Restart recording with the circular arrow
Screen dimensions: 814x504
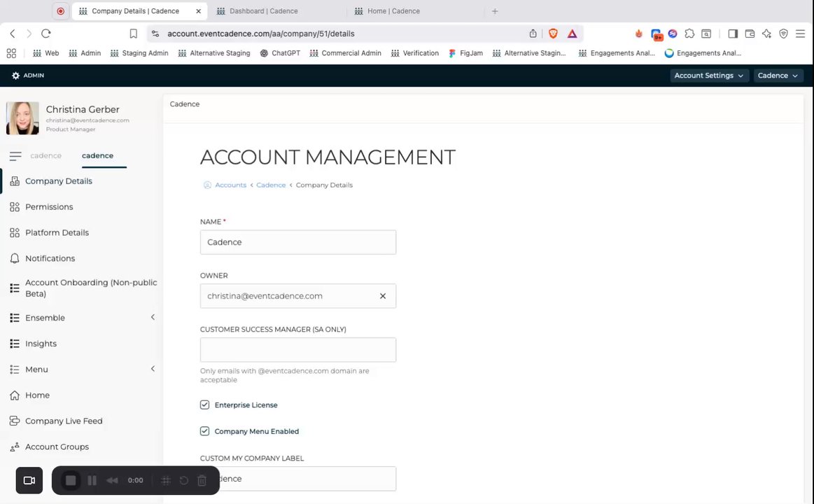click(x=184, y=481)
